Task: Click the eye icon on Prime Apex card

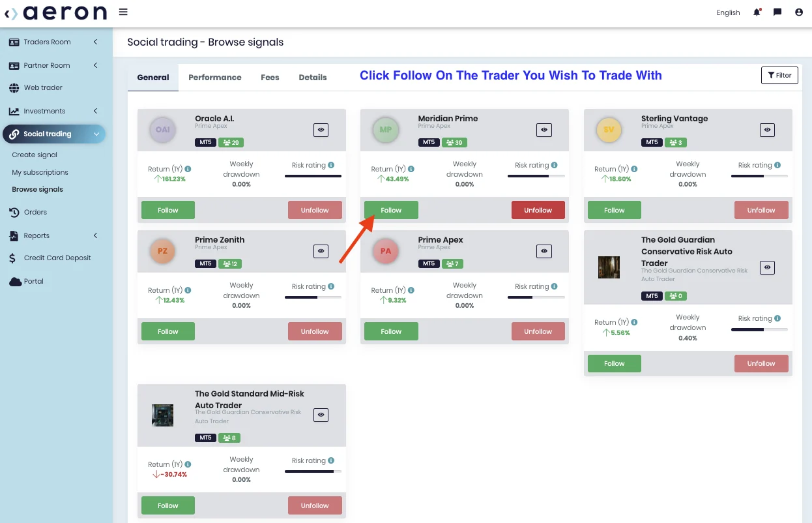Action: (x=544, y=251)
